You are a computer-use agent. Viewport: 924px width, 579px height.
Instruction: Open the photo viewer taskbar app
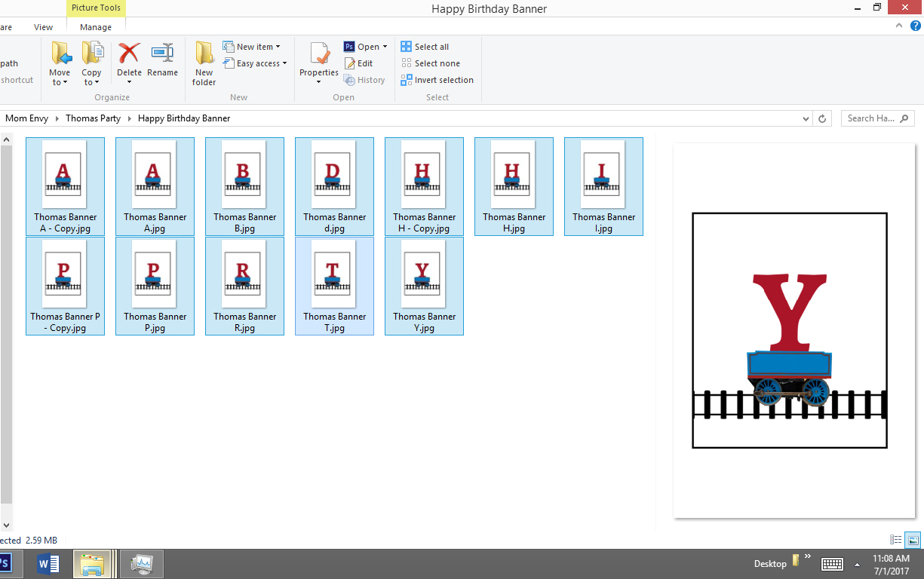(141, 564)
